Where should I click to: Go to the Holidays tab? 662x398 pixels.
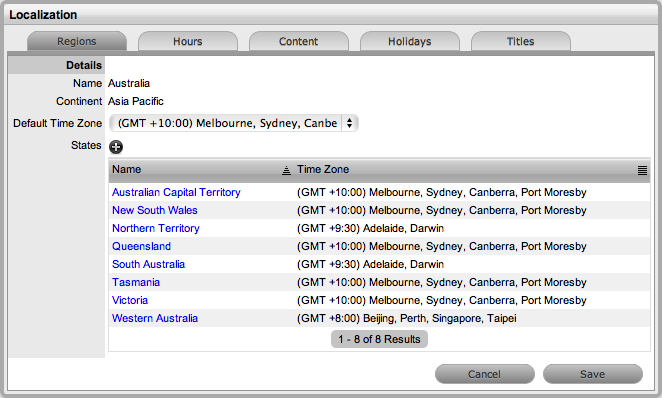point(410,41)
